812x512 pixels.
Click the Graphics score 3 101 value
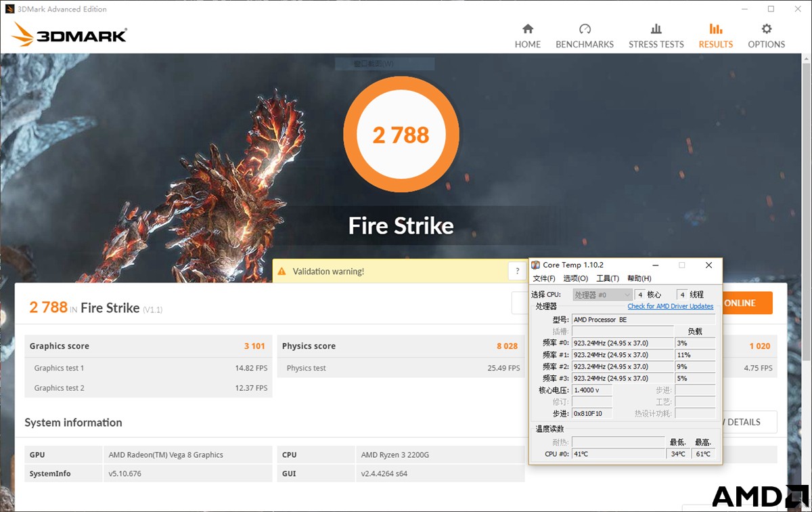[x=254, y=346]
